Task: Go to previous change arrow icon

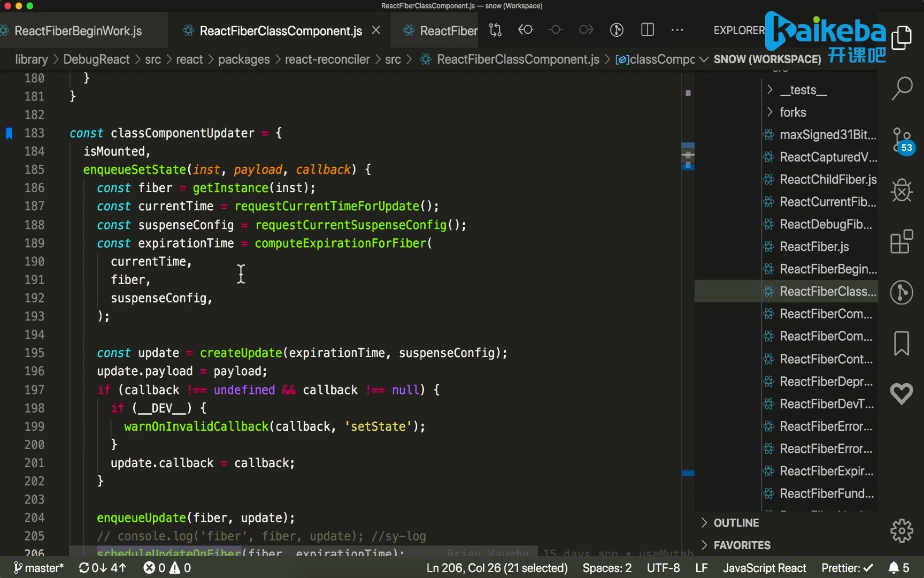Action: pos(526,30)
